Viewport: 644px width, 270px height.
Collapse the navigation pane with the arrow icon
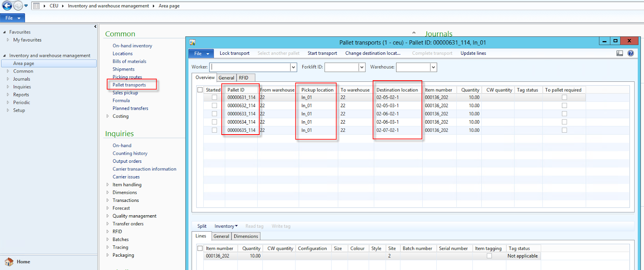tap(95, 27)
